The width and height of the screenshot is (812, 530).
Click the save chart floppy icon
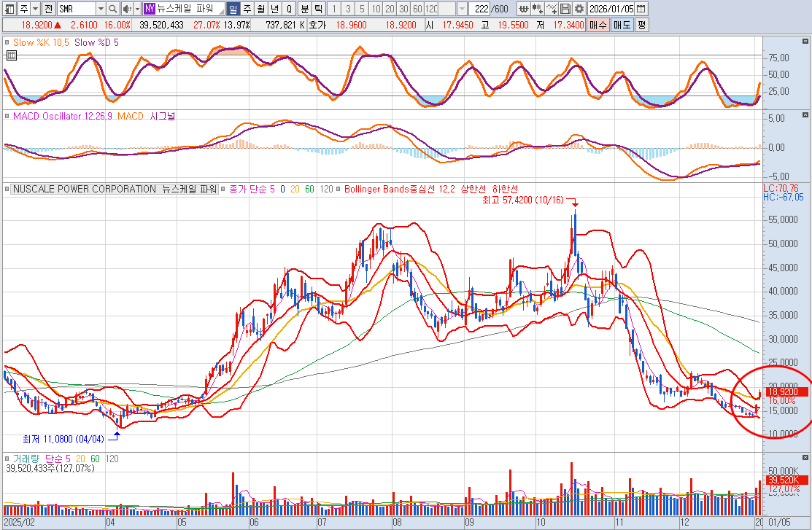(x=565, y=9)
